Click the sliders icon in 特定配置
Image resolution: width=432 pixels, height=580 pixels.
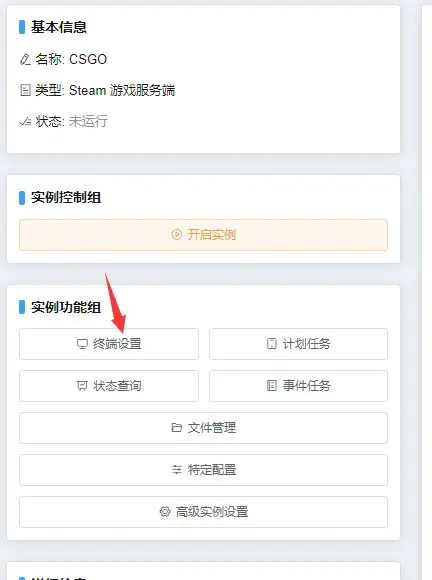coord(177,470)
